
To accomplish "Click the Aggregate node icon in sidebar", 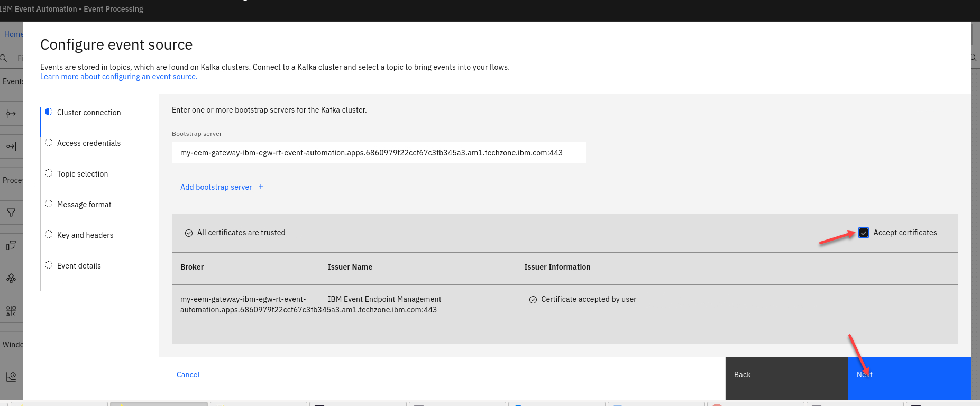I will click(11, 278).
